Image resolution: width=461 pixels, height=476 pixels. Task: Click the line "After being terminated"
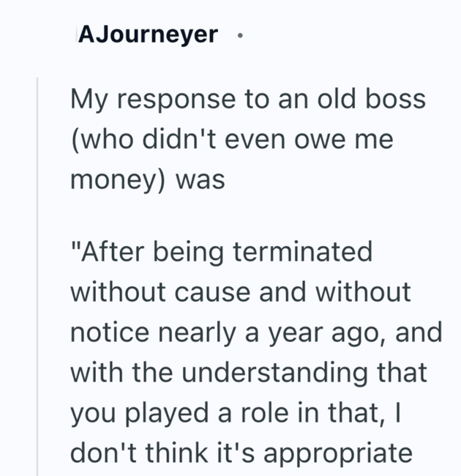222,253
